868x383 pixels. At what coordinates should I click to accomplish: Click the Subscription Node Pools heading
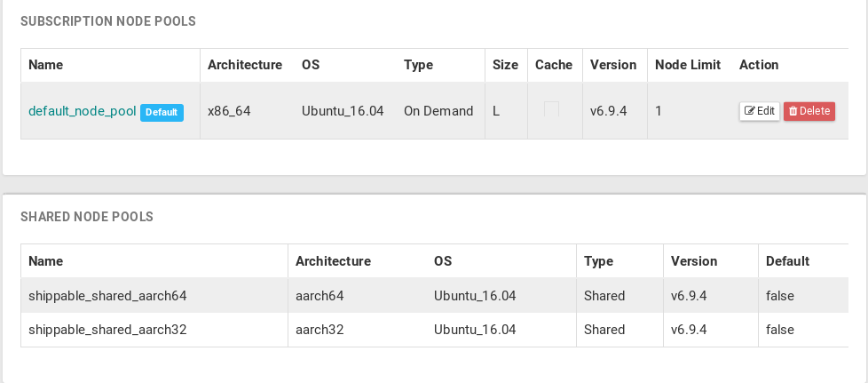108,20
